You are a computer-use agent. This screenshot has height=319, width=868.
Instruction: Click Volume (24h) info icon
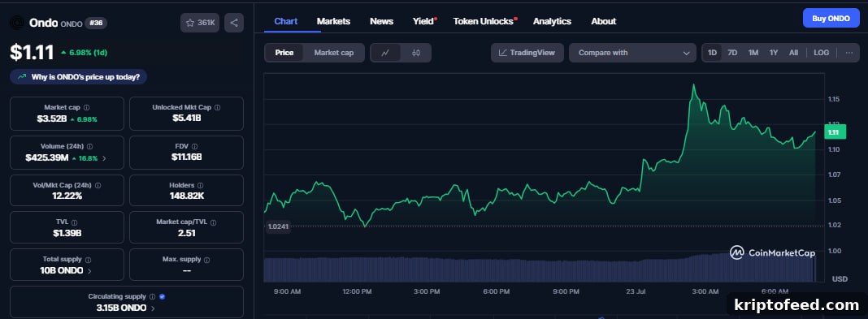click(89, 146)
